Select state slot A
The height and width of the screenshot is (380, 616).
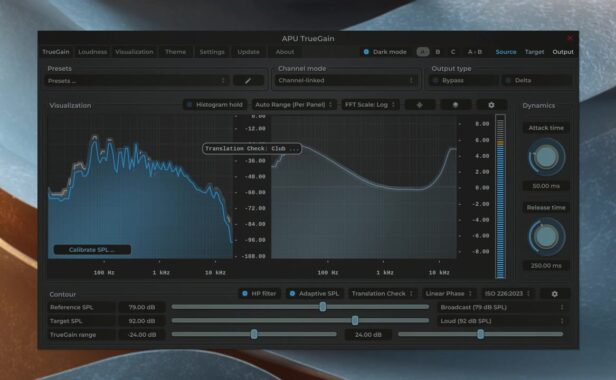point(423,52)
